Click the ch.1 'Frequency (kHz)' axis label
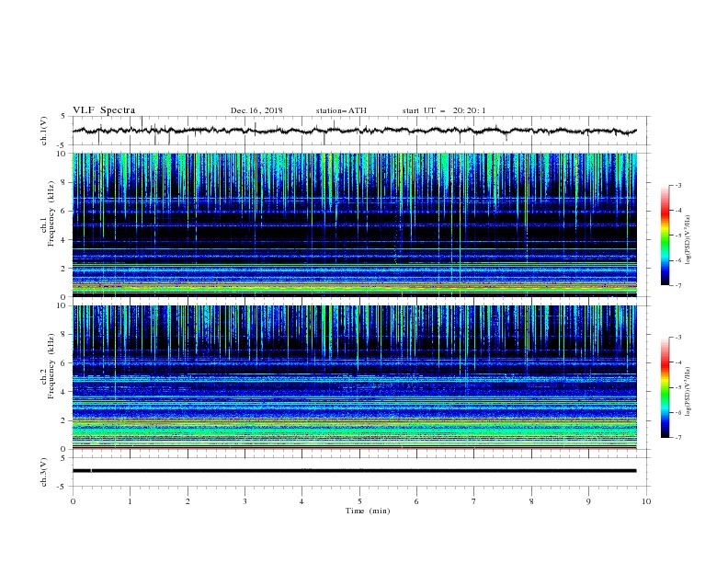The width and height of the screenshot is (728, 563). point(51,213)
